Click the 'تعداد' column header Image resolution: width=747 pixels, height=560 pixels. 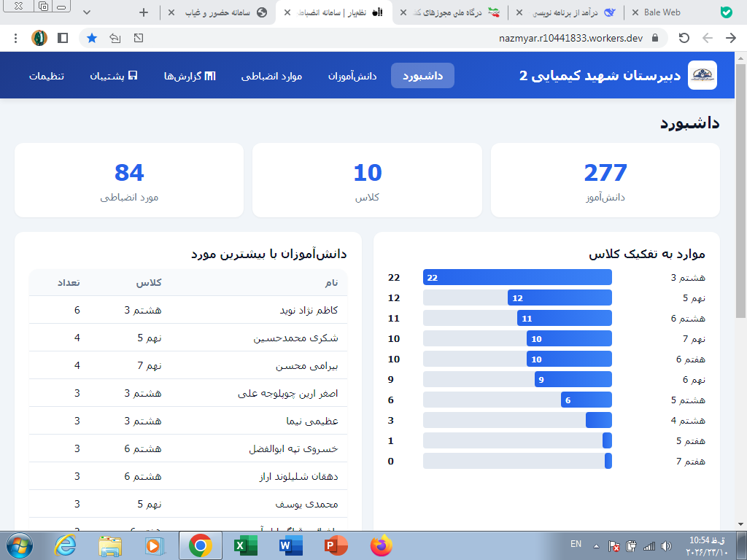point(69,282)
